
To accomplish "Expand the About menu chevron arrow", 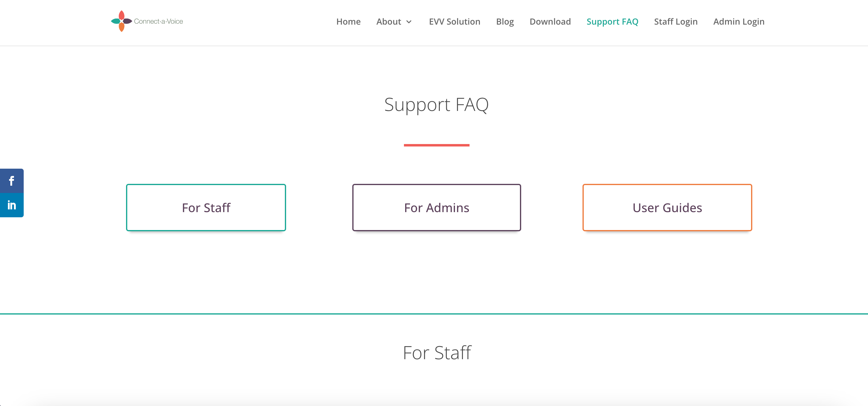I will click(x=409, y=22).
